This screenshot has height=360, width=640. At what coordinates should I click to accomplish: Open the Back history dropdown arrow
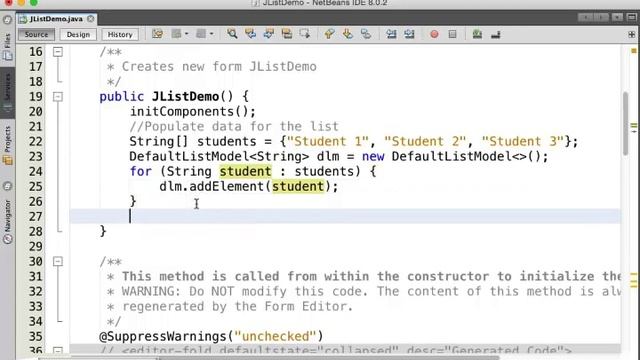coord(187,34)
